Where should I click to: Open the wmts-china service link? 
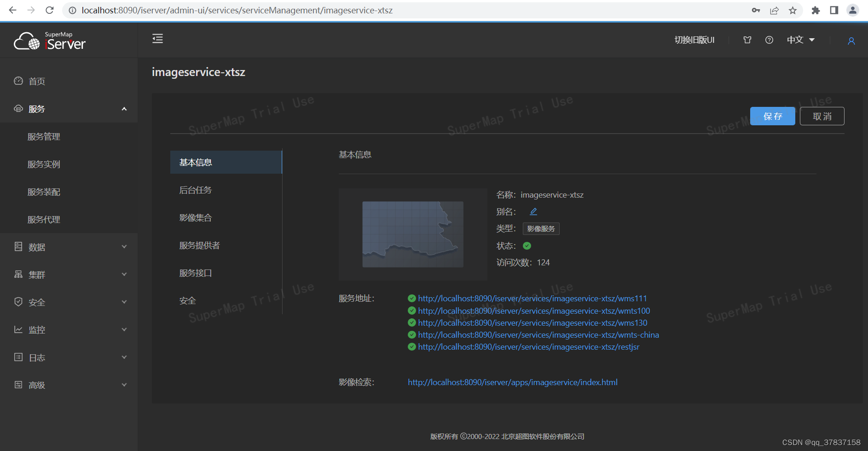tap(538, 335)
